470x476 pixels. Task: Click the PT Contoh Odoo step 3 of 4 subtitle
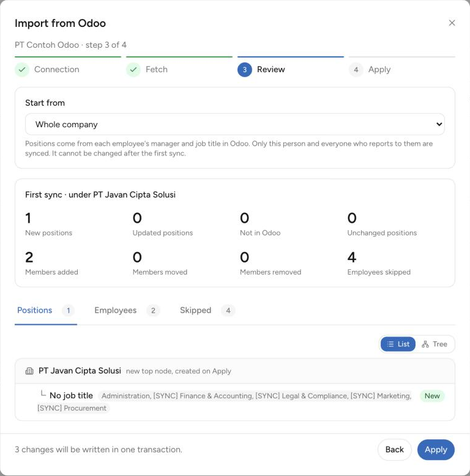click(x=70, y=45)
